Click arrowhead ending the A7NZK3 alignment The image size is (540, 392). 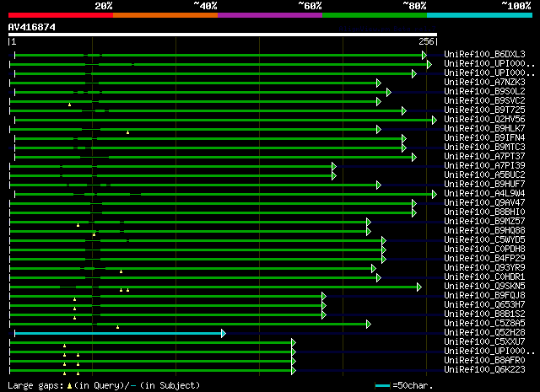pos(379,83)
